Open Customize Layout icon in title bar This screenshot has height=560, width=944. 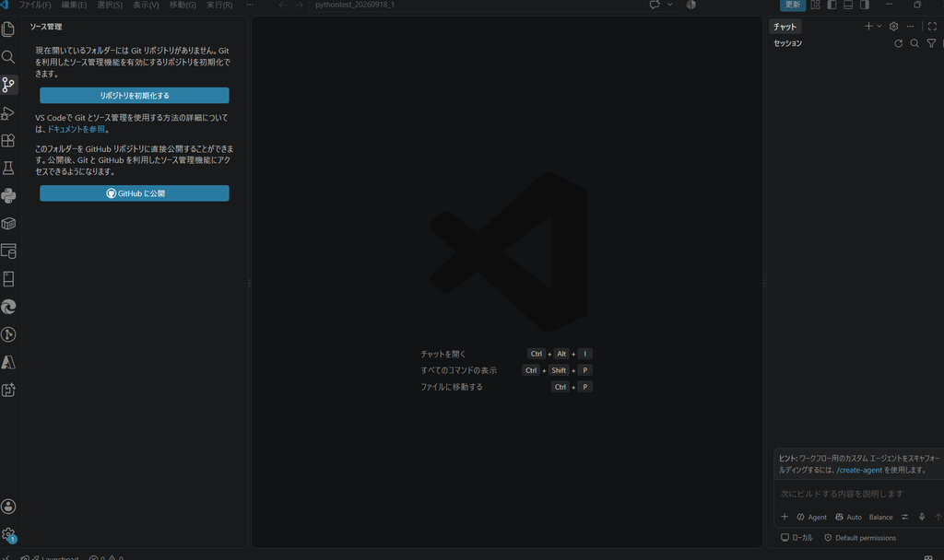815,5
